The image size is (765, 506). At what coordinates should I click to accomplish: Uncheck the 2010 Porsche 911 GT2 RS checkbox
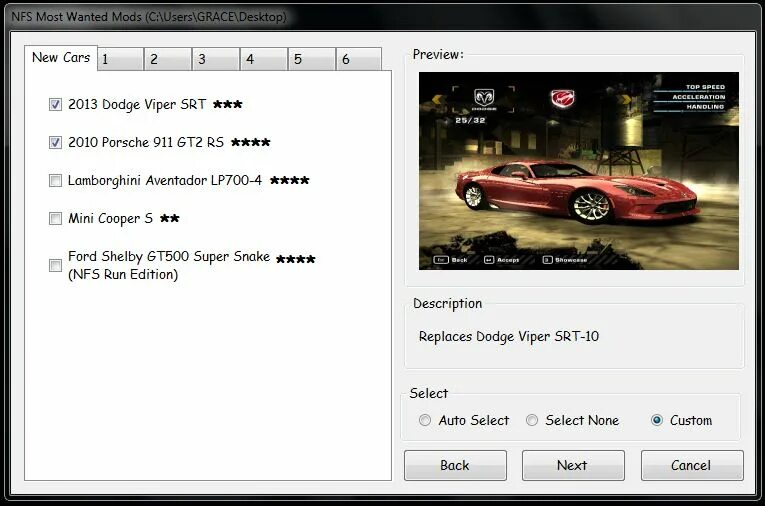tap(55, 142)
